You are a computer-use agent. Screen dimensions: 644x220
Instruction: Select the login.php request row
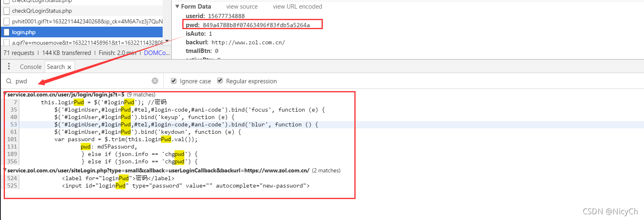82,32
